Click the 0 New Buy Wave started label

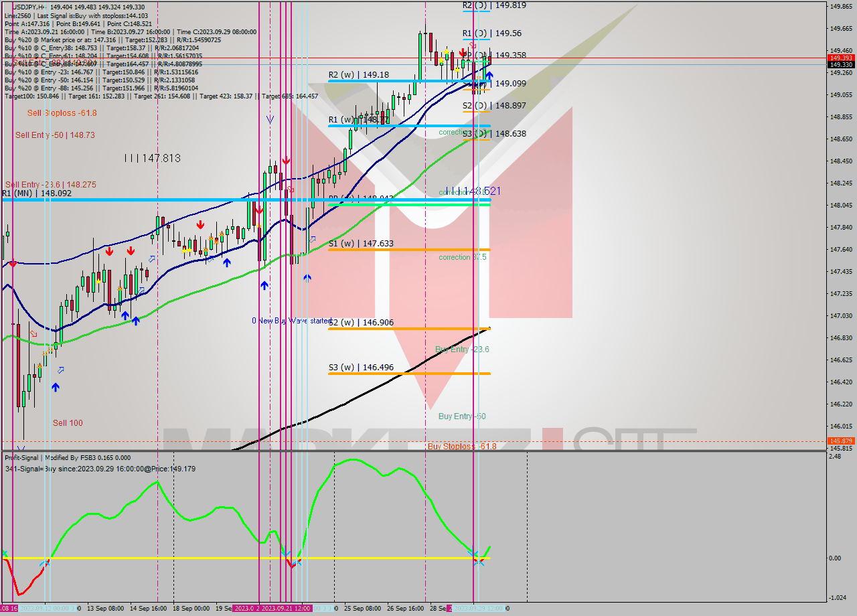291,321
